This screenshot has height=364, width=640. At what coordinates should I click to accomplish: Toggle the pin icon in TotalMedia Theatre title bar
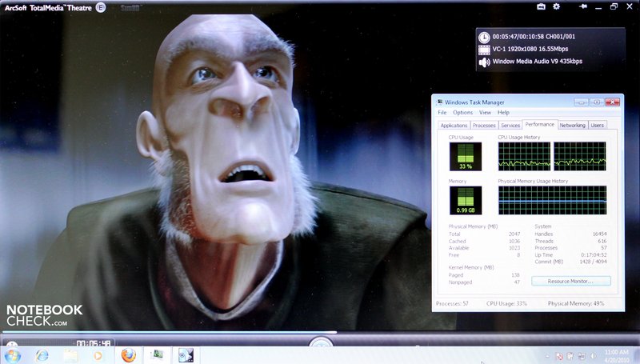point(583,6)
